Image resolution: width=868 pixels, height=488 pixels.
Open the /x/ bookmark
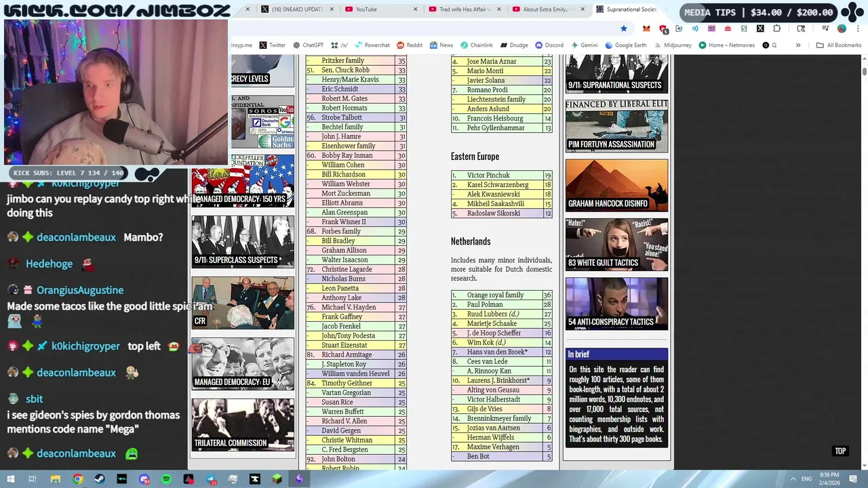point(340,45)
